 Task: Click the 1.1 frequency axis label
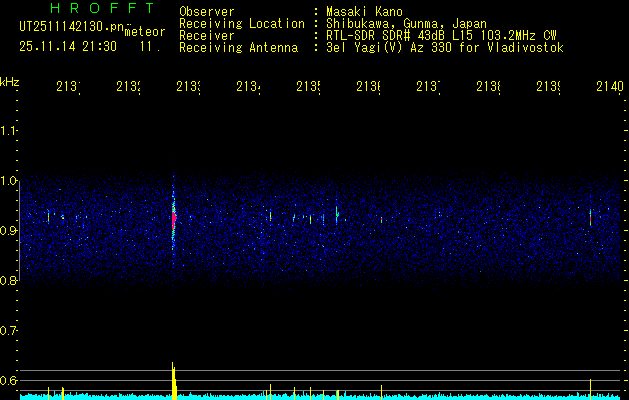coord(8,130)
